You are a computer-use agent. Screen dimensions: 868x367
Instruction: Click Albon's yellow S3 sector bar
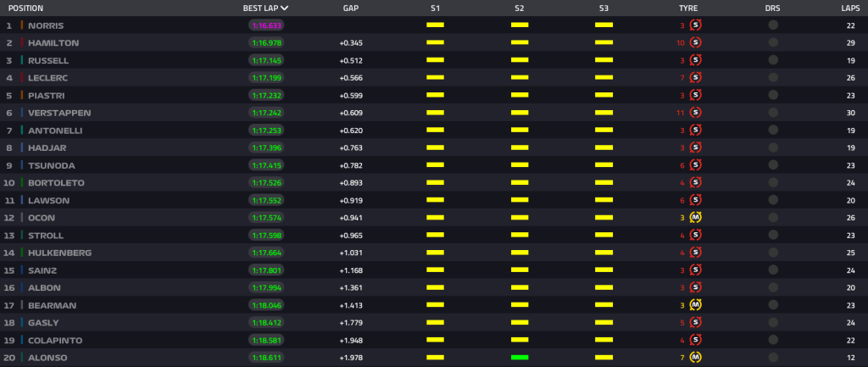[604, 287]
